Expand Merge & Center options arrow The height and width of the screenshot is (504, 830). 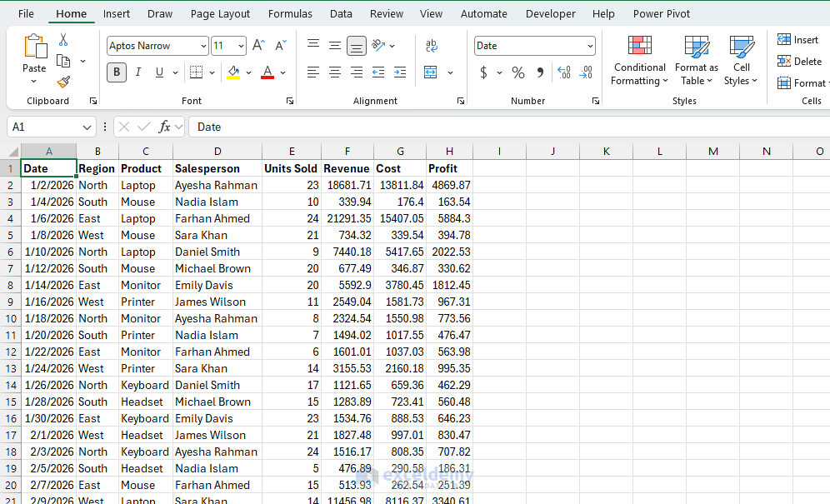(x=451, y=72)
